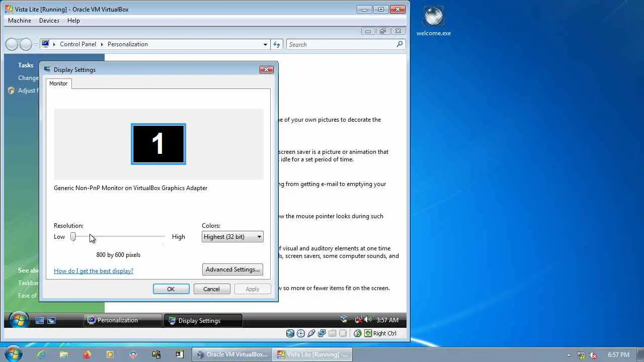Switch to Display Settings taskbar button
This screenshot has height=362, width=644.
point(203,320)
